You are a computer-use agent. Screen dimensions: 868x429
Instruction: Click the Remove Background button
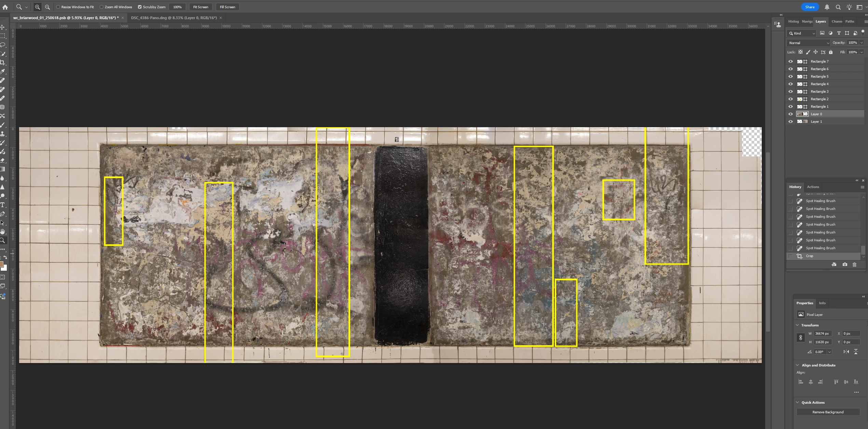click(828, 412)
